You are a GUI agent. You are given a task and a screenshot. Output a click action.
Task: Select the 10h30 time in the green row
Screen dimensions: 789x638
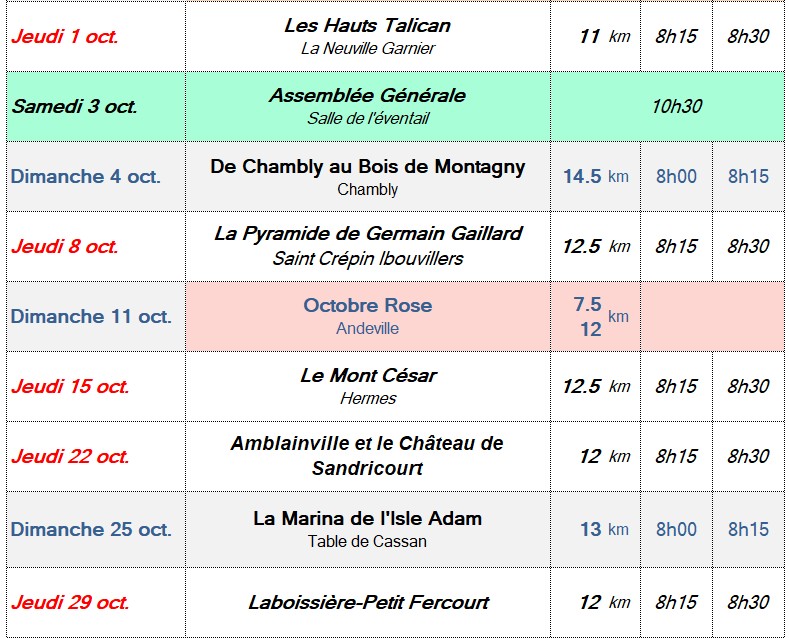pos(676,106)
